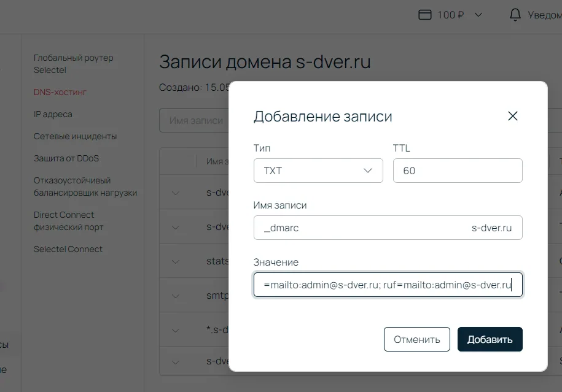The width and height of the screenshot is (562, 392).
Task: Open notifications bell icon
Action: (515, 15)
